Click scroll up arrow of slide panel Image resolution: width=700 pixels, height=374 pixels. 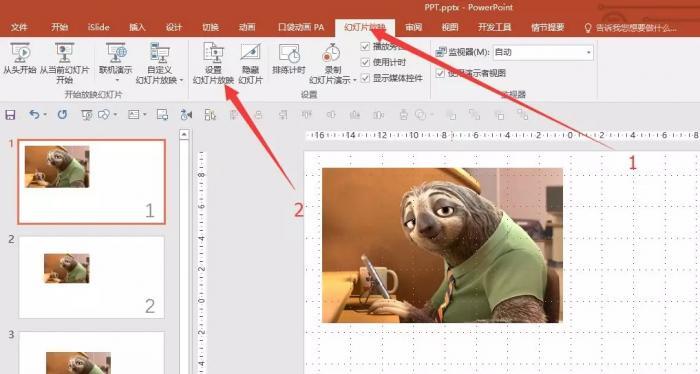[184, 134]
